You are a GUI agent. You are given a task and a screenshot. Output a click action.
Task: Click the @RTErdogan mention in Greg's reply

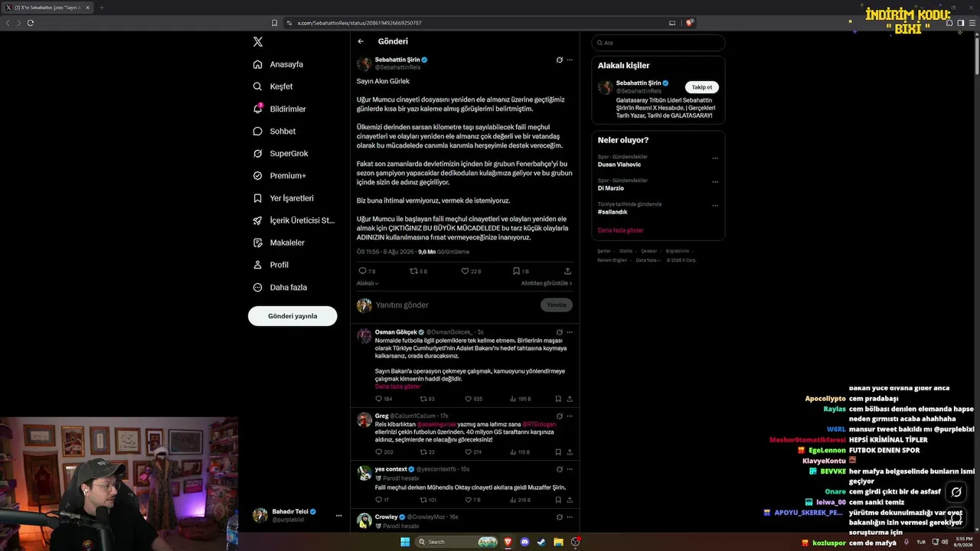[539, 424]
